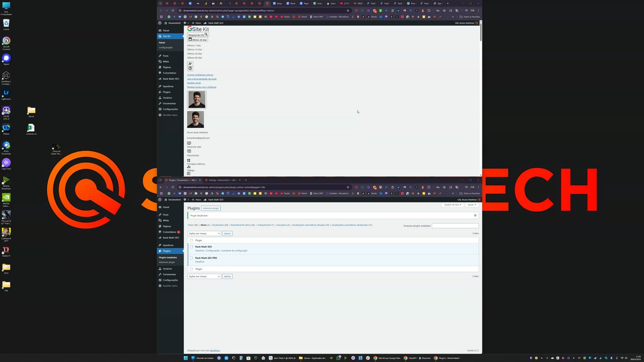Click the 'Adicionar plugin' button

[x=211, y=208]
